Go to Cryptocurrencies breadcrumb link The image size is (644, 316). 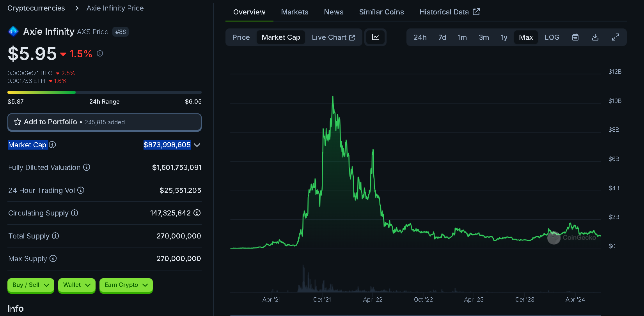(x=36, y=8)
